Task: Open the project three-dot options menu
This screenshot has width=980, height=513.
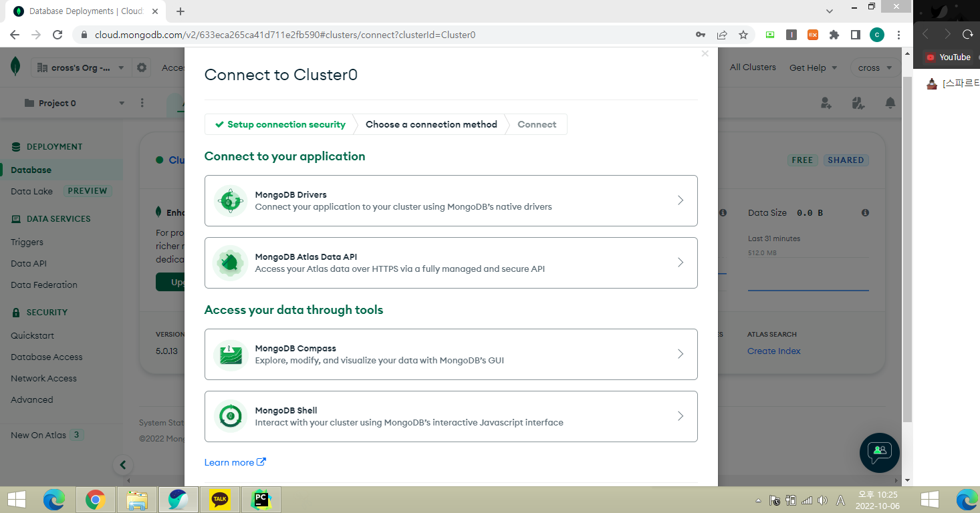Action: pyautogui.click(x=142, y=103)
